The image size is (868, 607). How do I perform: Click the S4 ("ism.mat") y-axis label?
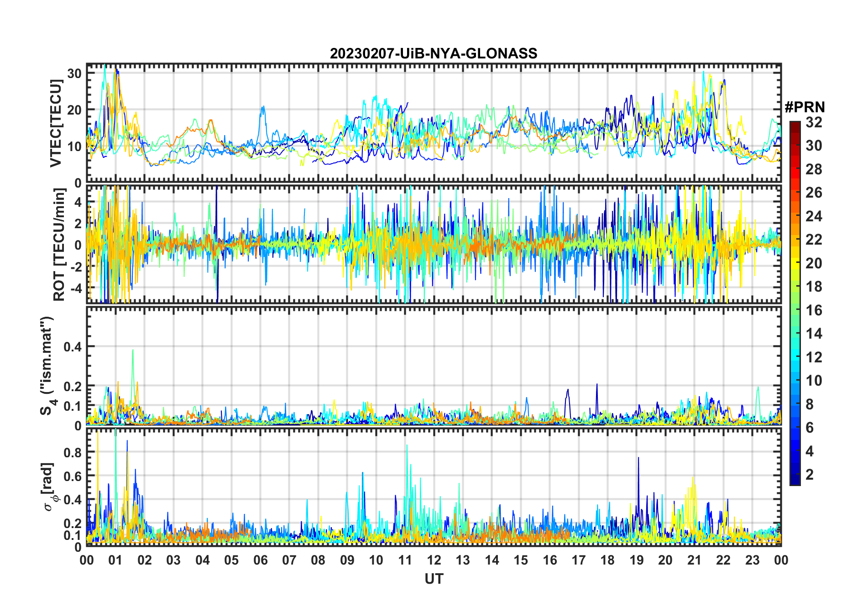(47, 366)
